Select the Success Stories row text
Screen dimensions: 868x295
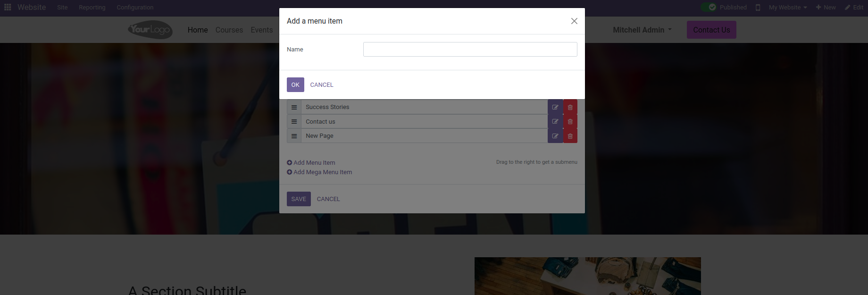tap(327, 107)
